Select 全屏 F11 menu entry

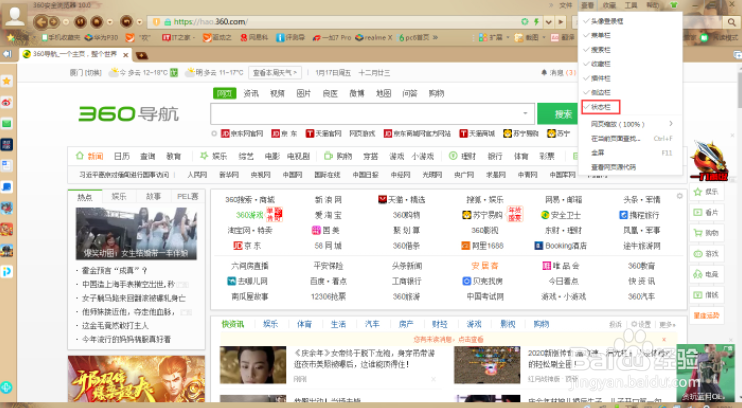click(630, 153)
